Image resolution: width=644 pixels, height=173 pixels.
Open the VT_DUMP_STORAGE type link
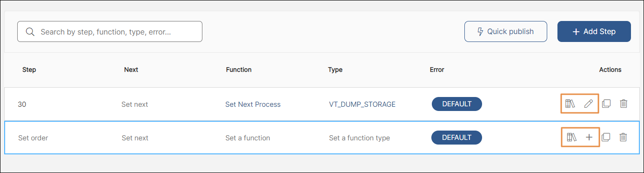tap(362, 104)
